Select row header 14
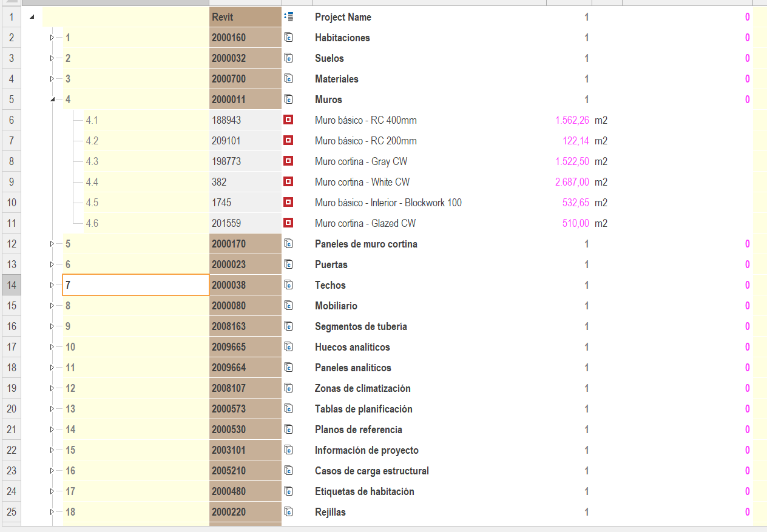This screenshot has width=767, height=532. pos(12,285)
